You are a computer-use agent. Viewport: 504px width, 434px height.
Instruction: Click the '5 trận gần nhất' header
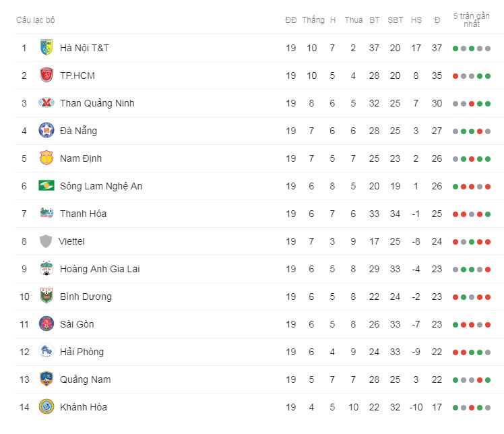pyautogui.click(x=471, y=20)
